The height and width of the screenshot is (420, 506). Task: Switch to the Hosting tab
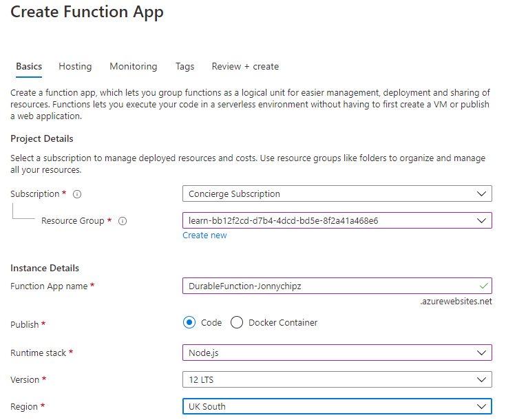pyautogui.click(x=75, y=67)
